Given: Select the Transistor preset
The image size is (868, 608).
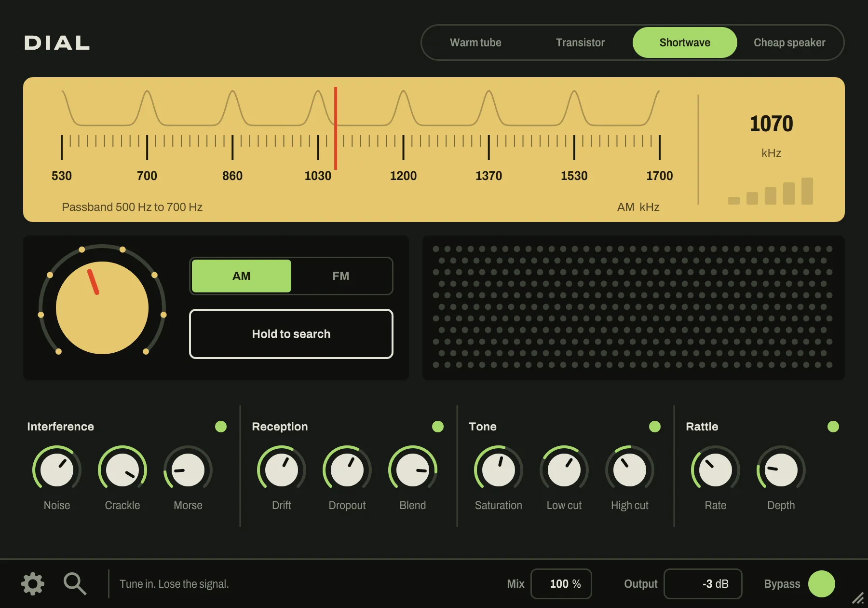Looking at the screenshot, I should point(580,42).
